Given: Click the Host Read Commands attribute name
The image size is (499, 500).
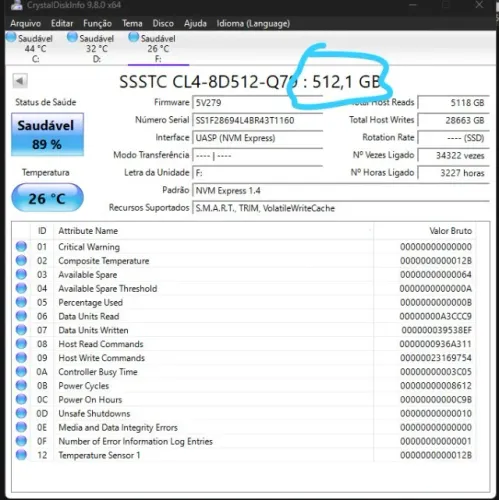Looking at the screenshot, I should (101, 344).
